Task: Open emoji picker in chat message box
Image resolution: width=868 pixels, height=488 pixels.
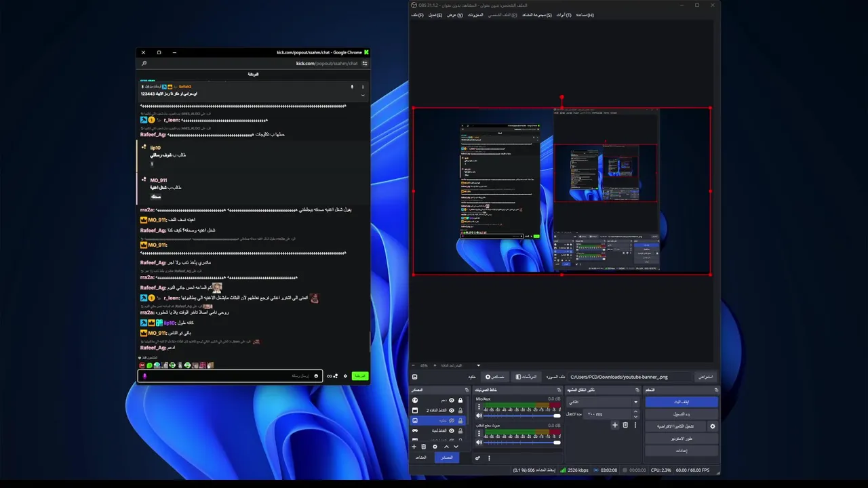Action: coord(315,376)
